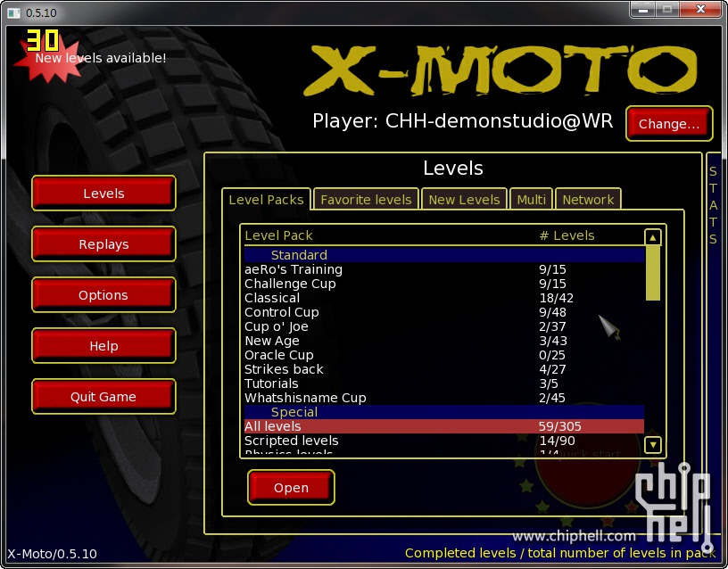Screen dimensions: 728x569
Task: Select the 'Strikes back' level pack
Action: tap(444, 369)
